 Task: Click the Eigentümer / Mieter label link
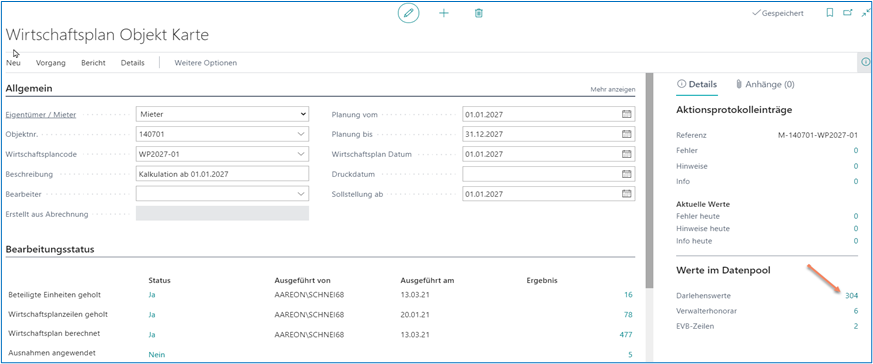[41, 115]
